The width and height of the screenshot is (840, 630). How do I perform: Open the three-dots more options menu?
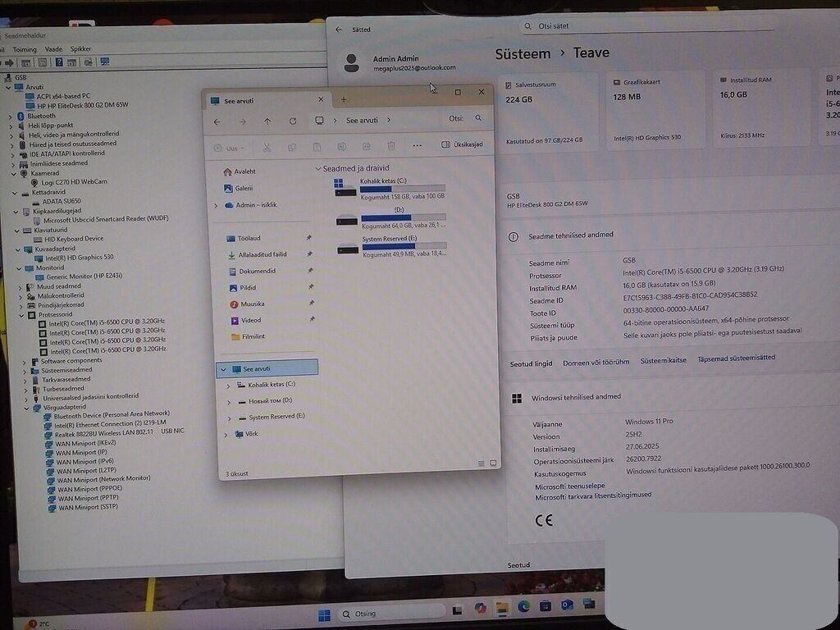coord(417,145)
